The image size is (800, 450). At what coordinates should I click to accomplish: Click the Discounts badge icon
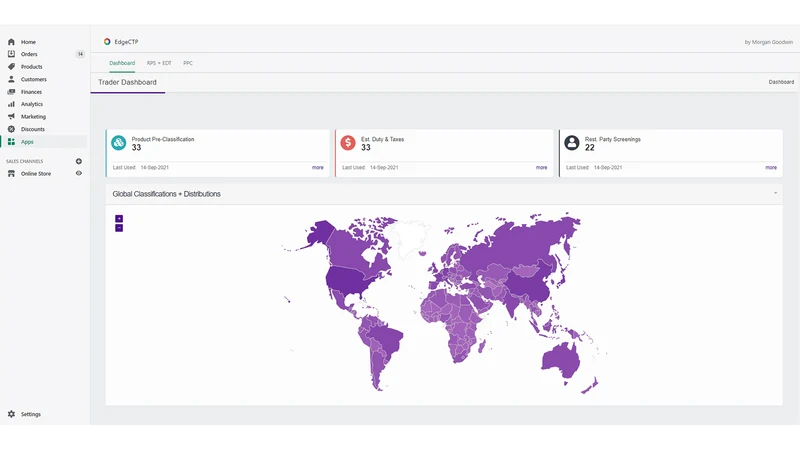[x=11, y=129]
